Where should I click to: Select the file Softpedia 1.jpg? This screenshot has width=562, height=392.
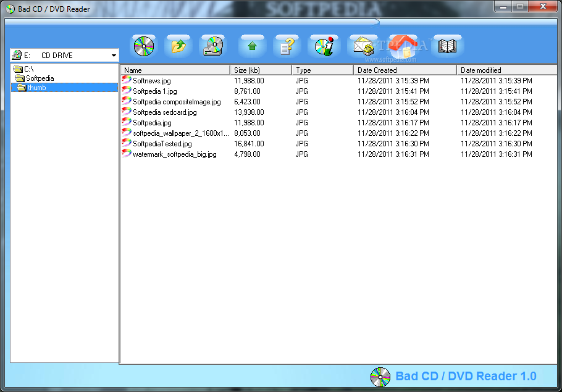155,91
